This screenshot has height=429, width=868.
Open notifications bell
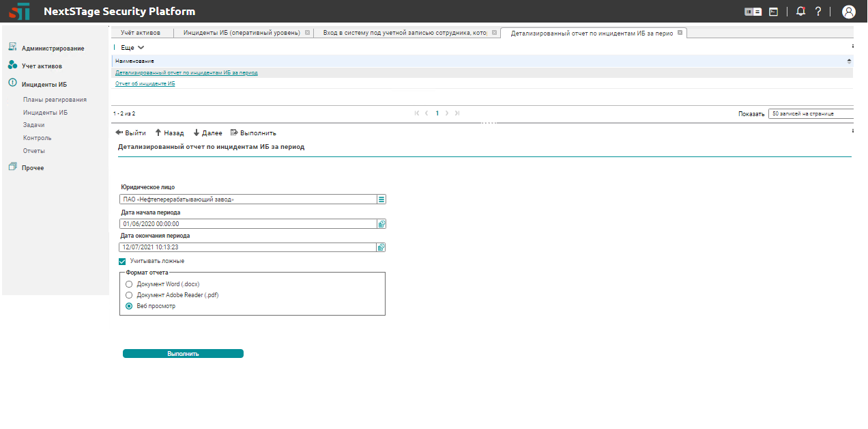pyautogui.click(x=801, y=11)
